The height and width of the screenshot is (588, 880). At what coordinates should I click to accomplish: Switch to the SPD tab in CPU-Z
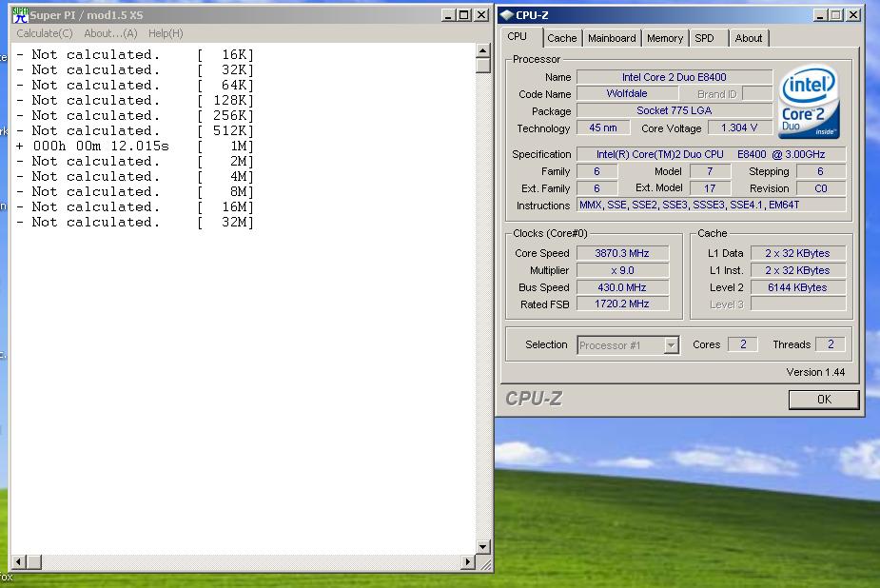(704, 38)
